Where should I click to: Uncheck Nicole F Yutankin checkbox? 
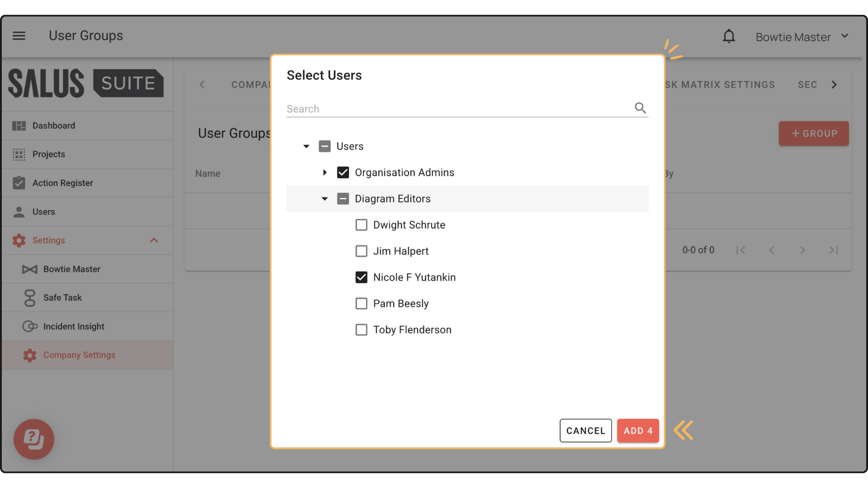[361, 277]
